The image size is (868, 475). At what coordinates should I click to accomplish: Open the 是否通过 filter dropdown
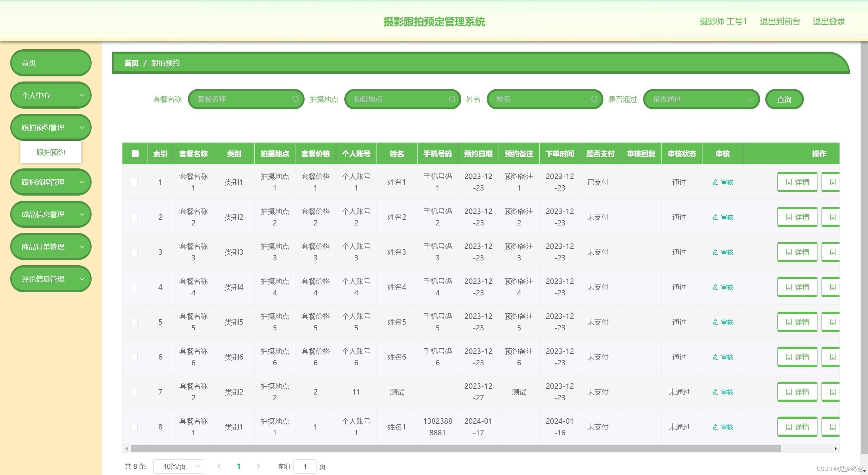pos(701,99)
